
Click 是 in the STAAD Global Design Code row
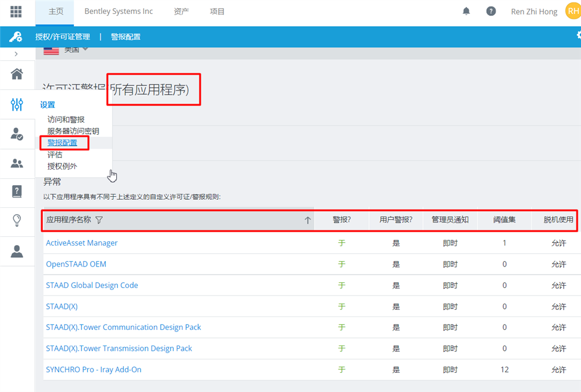[396, 285]
